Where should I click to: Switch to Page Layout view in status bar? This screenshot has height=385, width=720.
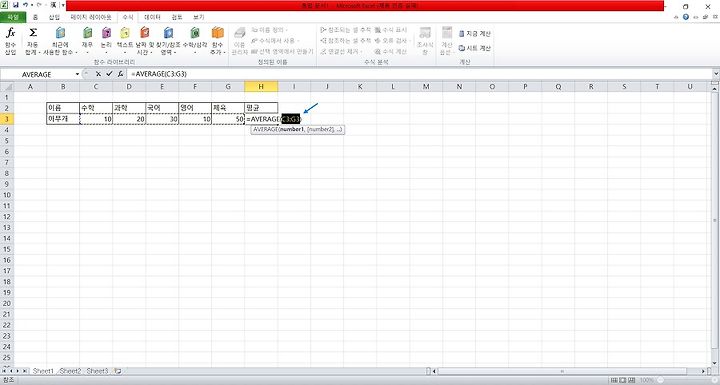[623, 380]
